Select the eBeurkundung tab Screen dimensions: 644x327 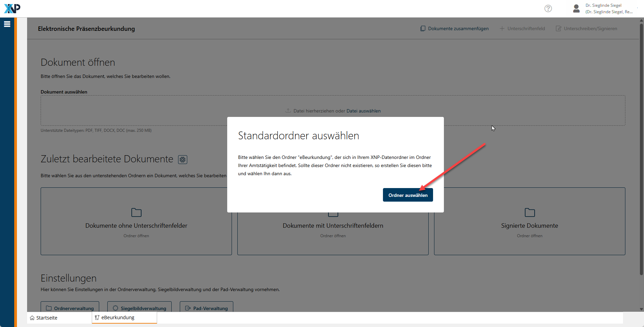tap(118, 318)
